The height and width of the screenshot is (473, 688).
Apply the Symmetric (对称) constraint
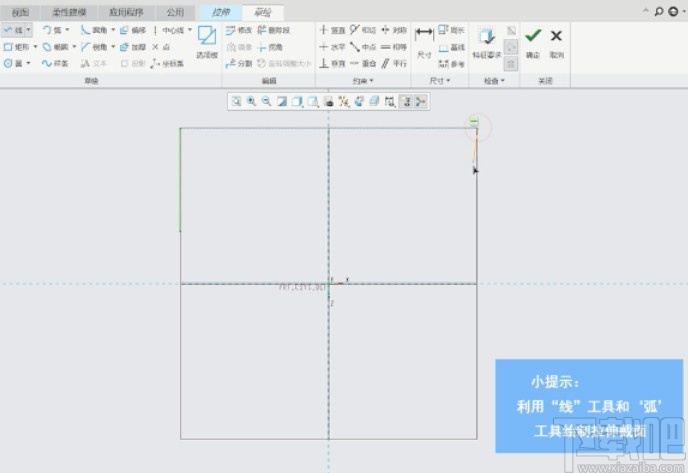click(x=394, y=30)
